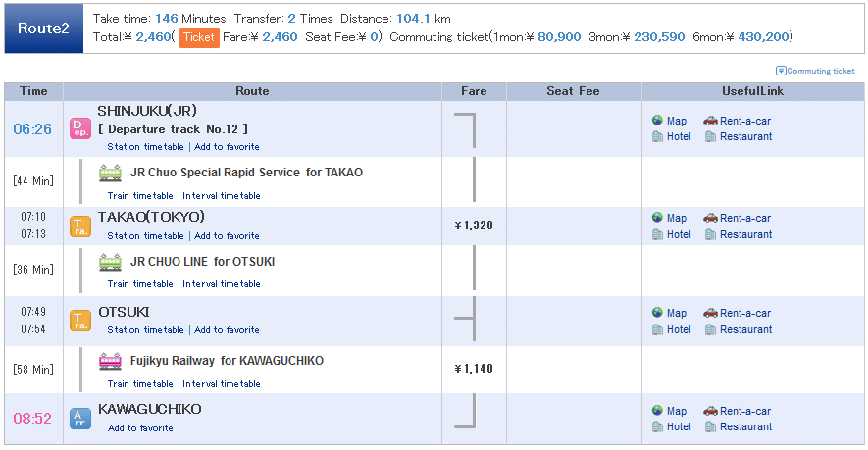Click the Route2 header tab
This screenshot has height=450, width=868.
click(x=44, y=28)
